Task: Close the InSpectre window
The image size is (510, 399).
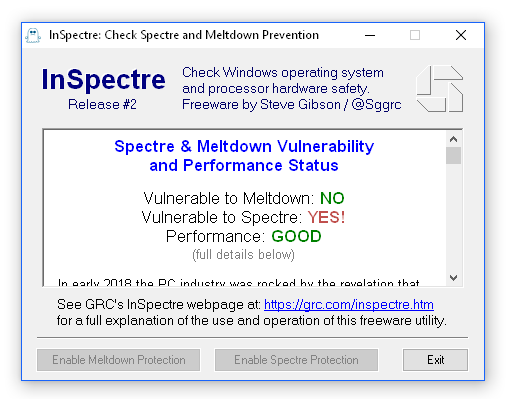Action: [461, 35]
